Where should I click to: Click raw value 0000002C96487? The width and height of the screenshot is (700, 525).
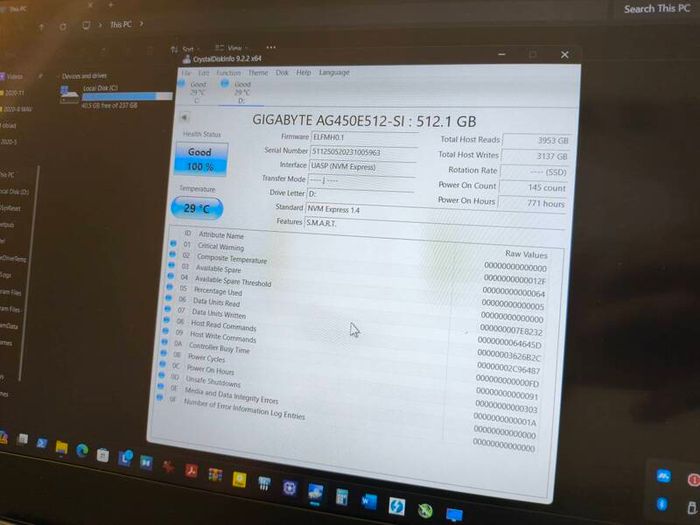click(x=508, y=370)
